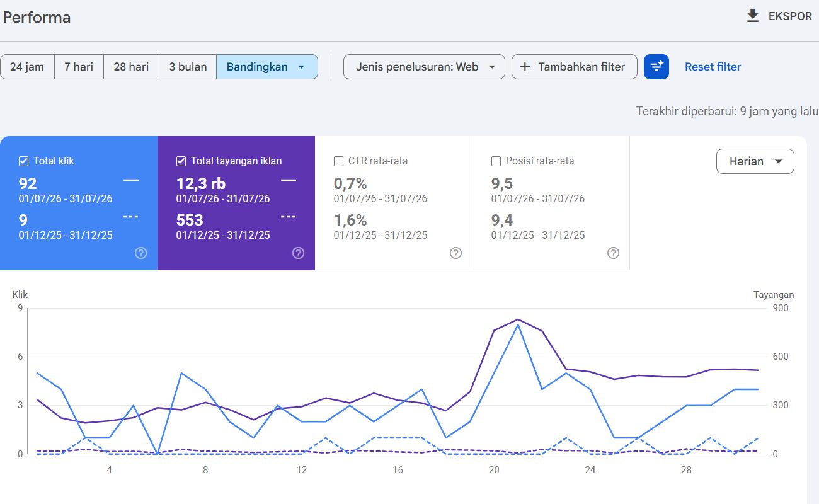Click x-axis label 28 on the chart
This screenshot has height=504, width=819.
coord(686,470)
